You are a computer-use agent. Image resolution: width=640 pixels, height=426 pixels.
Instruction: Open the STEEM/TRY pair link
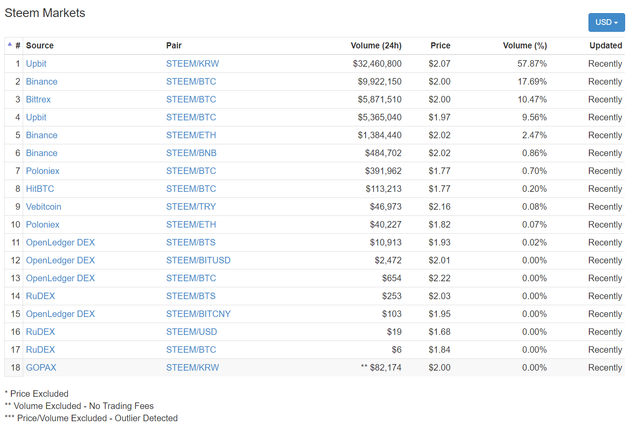pyautogui.click(x=191, y=207)
